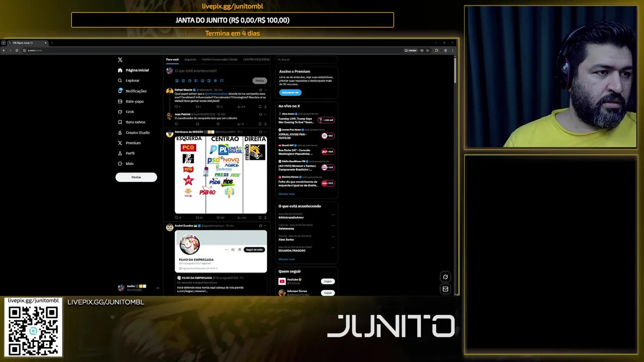The height and width of the screenshot is (362, 644).
Task: Expand the Mais menu in the sidebar
Action: click(126, 163)
